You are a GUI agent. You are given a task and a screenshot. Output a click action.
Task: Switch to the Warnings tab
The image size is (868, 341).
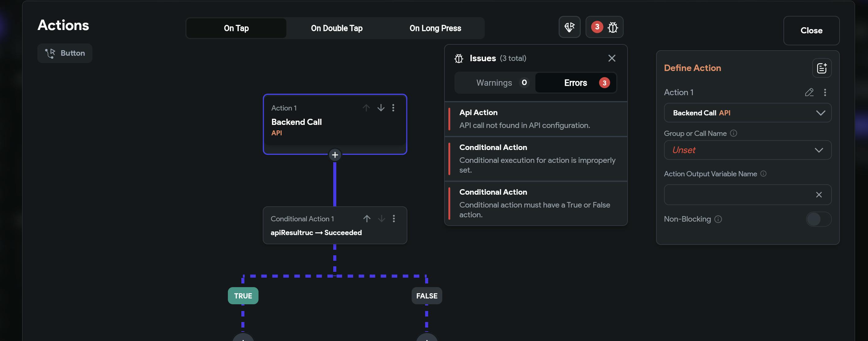pyautogui.click(x=495, y=83)
